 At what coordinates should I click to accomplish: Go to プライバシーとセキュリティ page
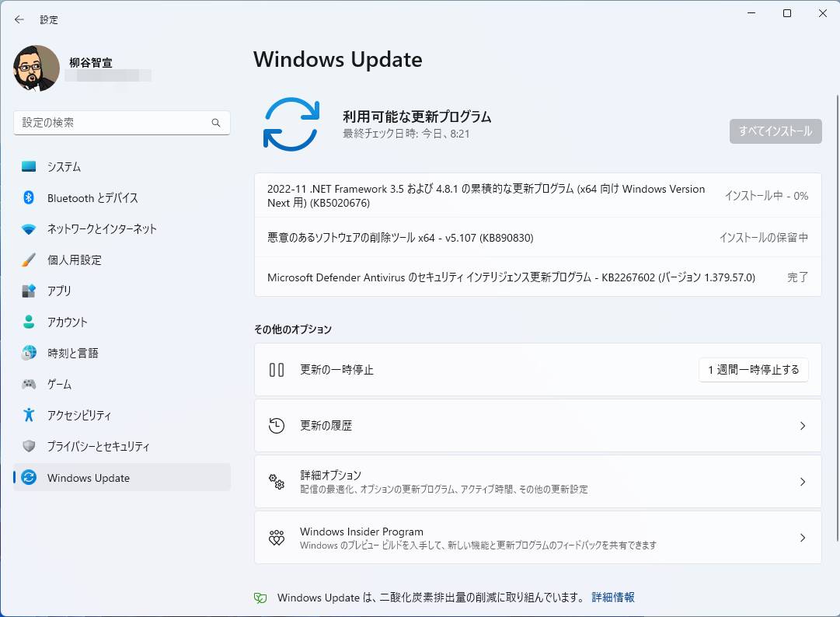[121, 446]
